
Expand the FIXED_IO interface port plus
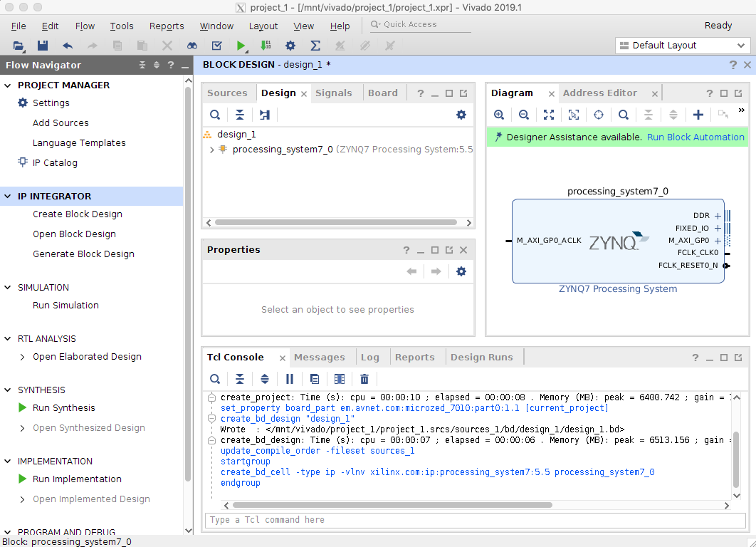718,228
